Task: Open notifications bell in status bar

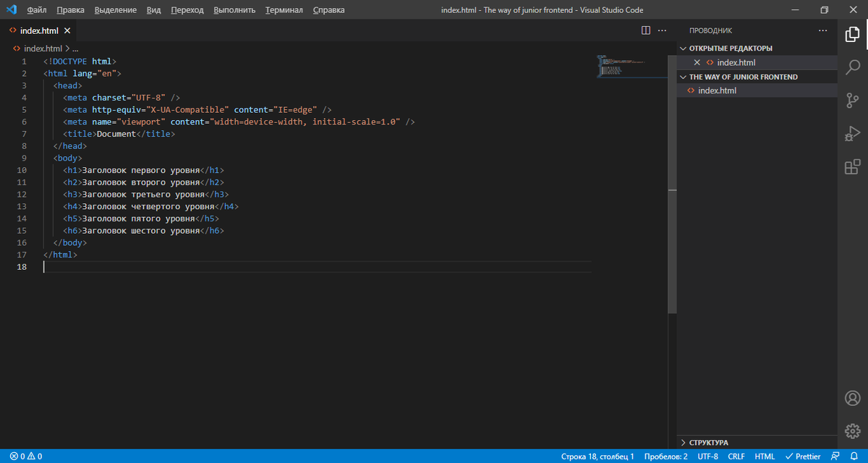Action: pyautogui.click(x=854, y=456)
